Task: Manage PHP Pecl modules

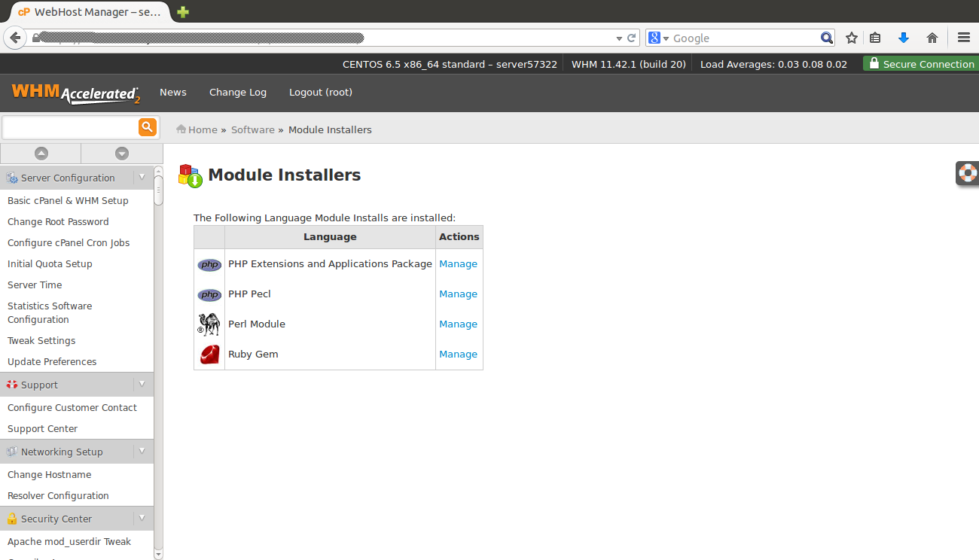Action: pyautogui.click(x=458, y=294)
